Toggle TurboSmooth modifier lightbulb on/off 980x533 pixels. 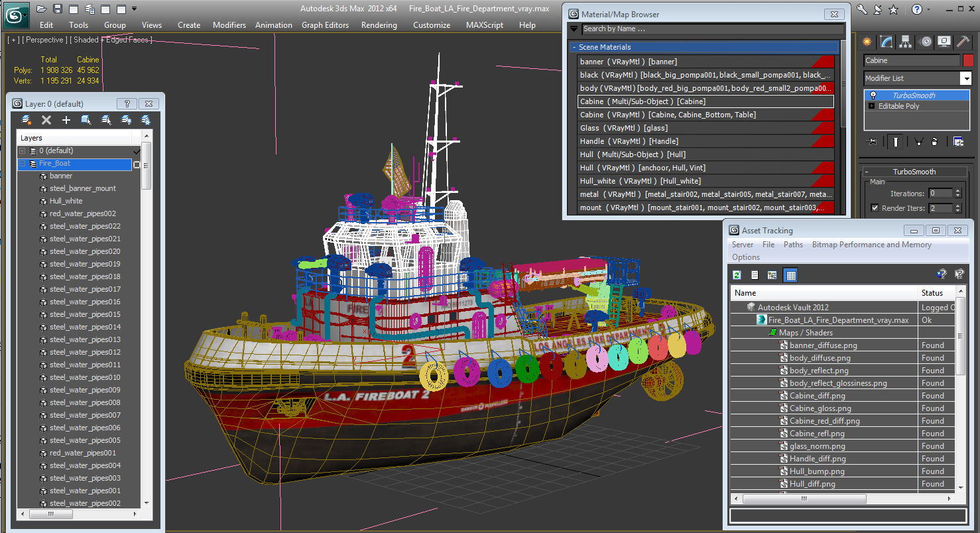pyautogui.click(x=873, y=95)
